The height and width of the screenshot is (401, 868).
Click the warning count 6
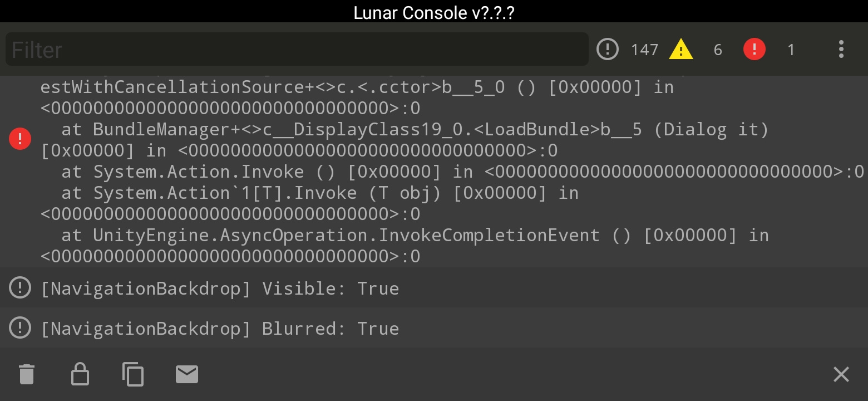[718, 50]
